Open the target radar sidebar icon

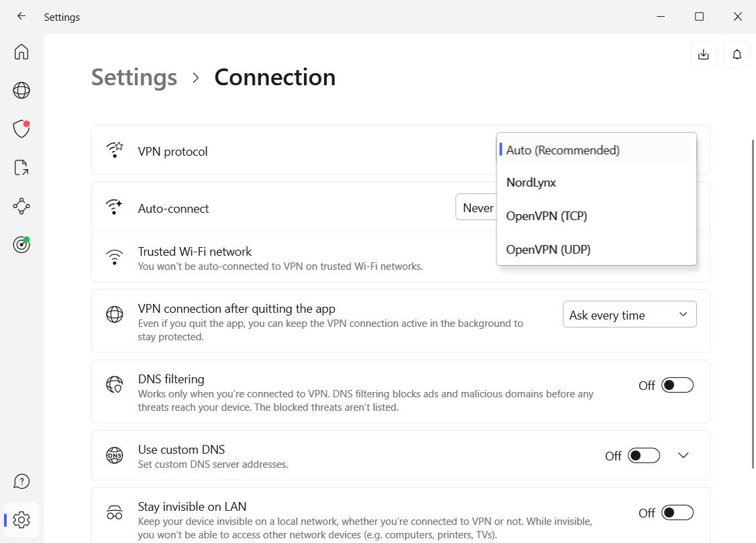pos(21,244)
